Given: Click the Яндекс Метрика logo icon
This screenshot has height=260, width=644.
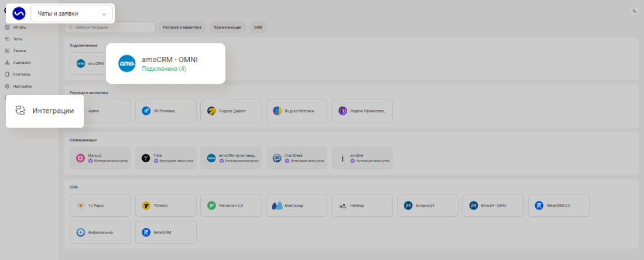Looking at the screenshot, I should coord(278,111).
